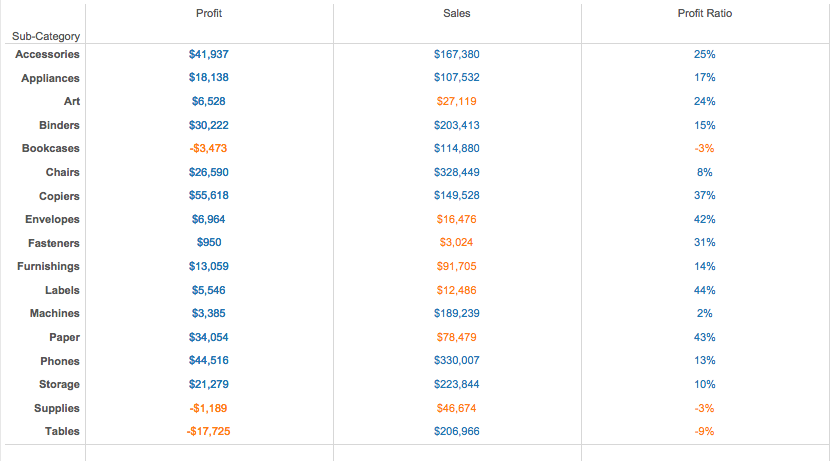The image size is (832, 461).
Task: Select the Accessories row label
Action: coord(48,54)
